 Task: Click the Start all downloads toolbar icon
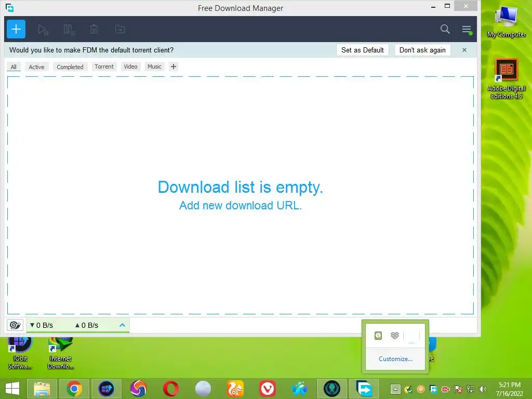(43, 30)
